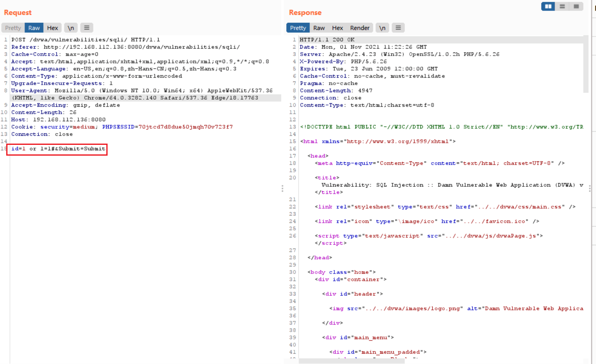Screen dimensions: 596x364
Task: Click the script 'dvwaPage.js' line
Action: click(429, 236)
